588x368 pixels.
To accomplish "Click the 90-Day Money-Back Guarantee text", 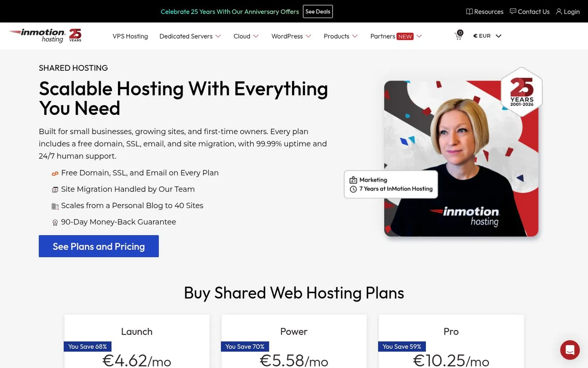I will click(118, 222).
